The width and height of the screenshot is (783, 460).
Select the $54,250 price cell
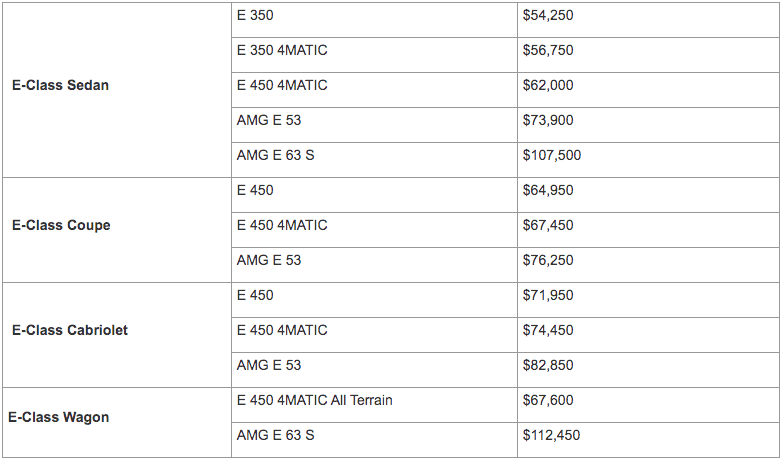pos(648,20)
